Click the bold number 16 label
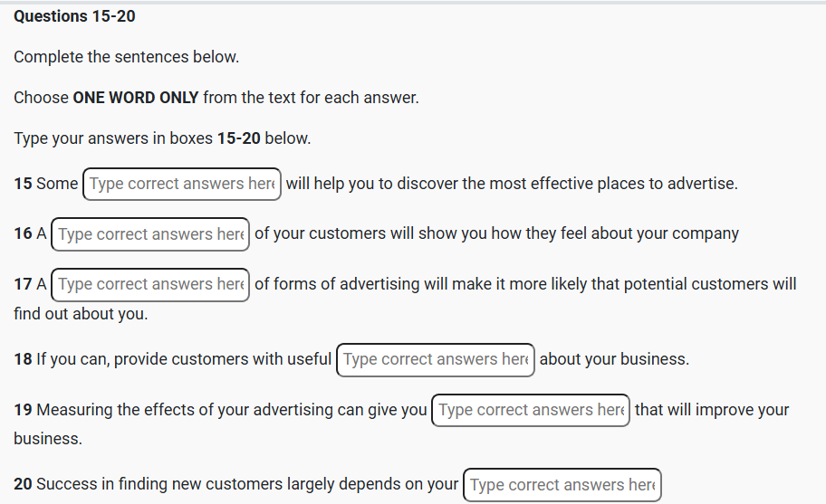This screenshot has height=504, width=826. (23, 233)
